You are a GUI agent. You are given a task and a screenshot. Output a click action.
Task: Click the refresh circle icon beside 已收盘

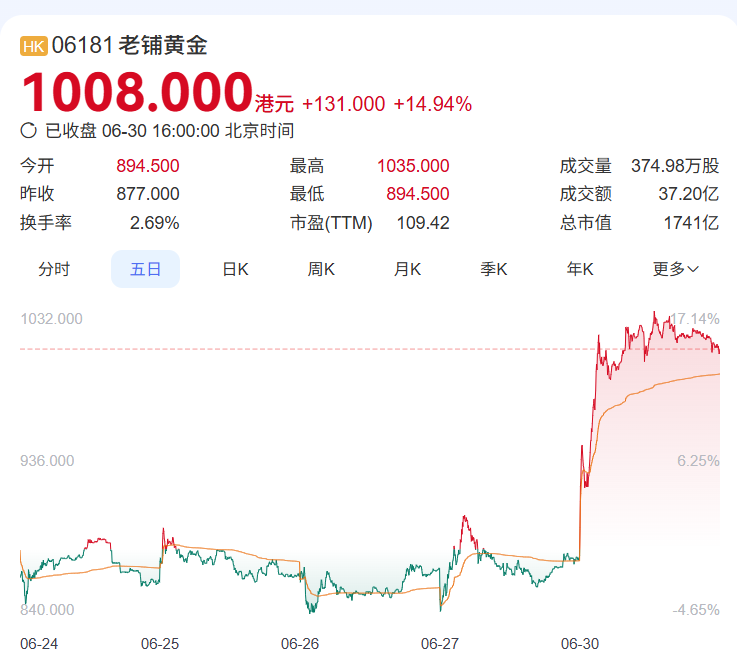28,131
